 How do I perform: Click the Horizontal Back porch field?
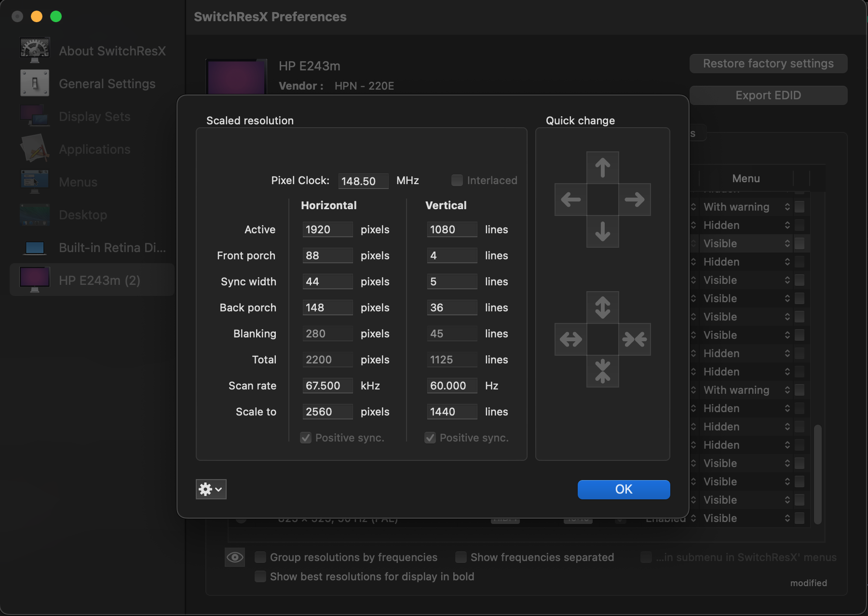pos(327,308)
